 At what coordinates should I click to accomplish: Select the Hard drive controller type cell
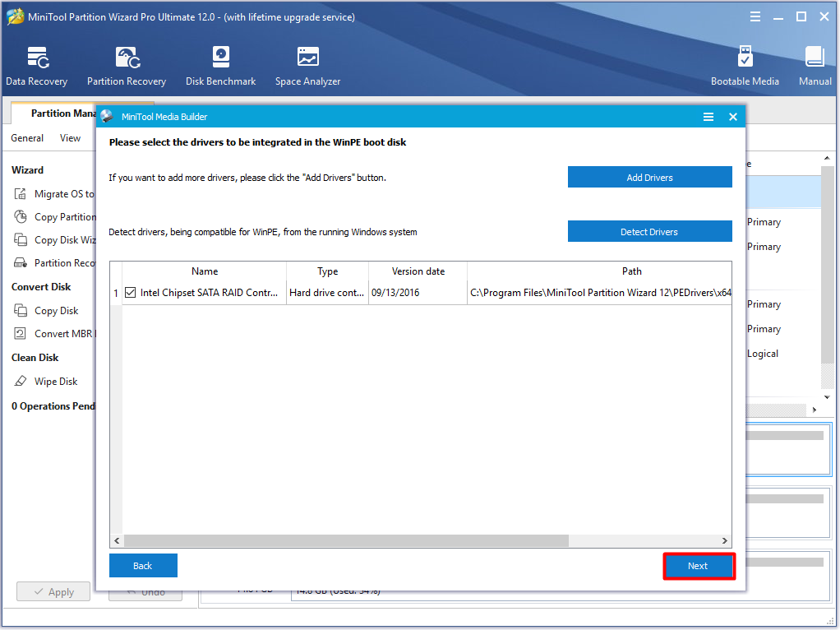tap(327, 293)
